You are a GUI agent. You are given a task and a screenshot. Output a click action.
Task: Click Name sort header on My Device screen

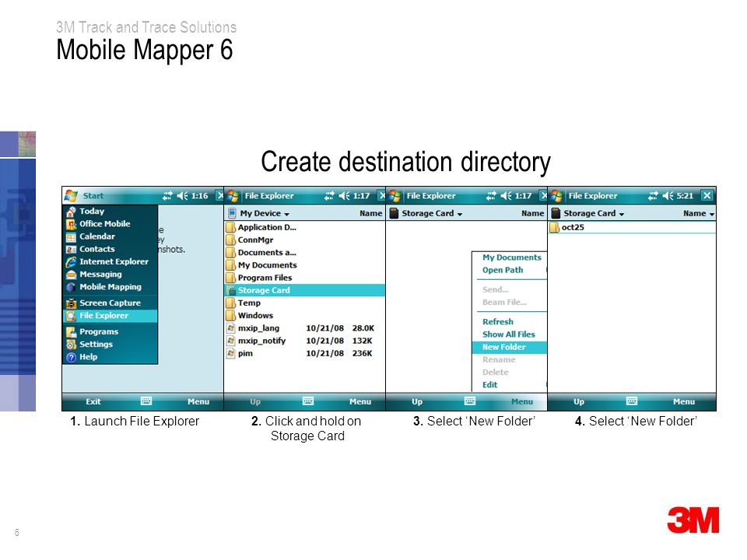pos(370,213)
